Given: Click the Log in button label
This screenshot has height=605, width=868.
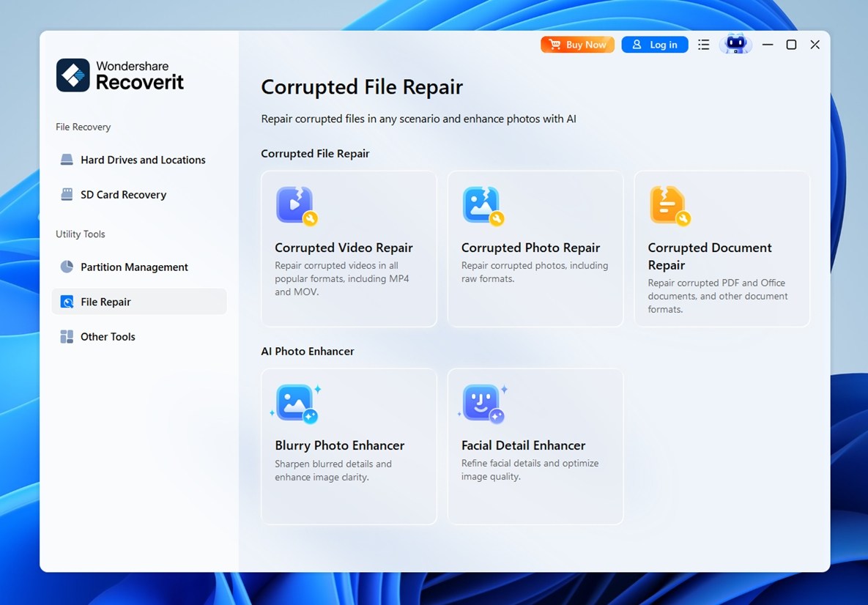Looking at the screenshot, I should (x=663, y=44).
